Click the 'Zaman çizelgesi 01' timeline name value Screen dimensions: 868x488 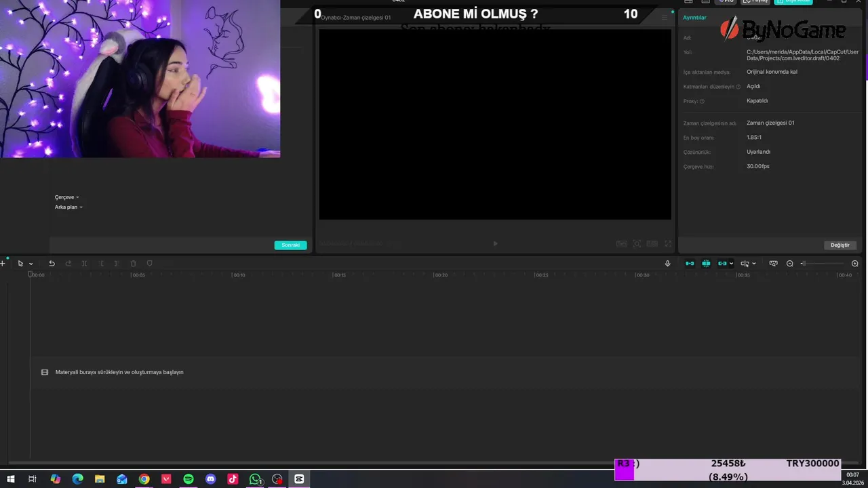[x=770, y=123]
